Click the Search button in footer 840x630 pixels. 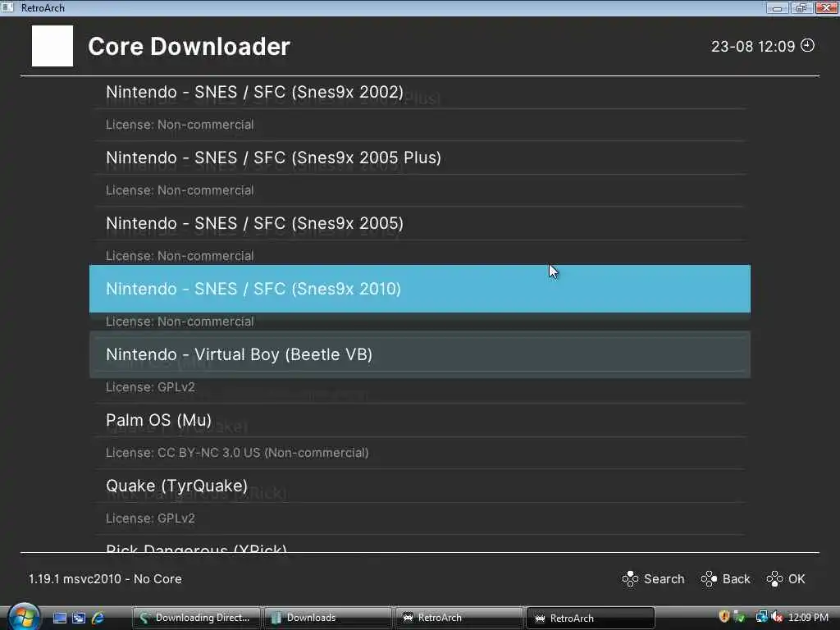coord(653,579)
